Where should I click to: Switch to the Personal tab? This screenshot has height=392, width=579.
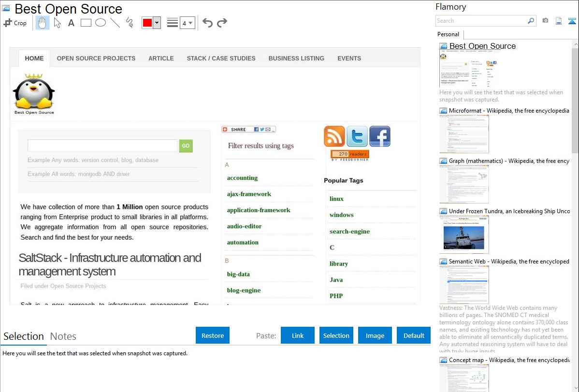448,34
